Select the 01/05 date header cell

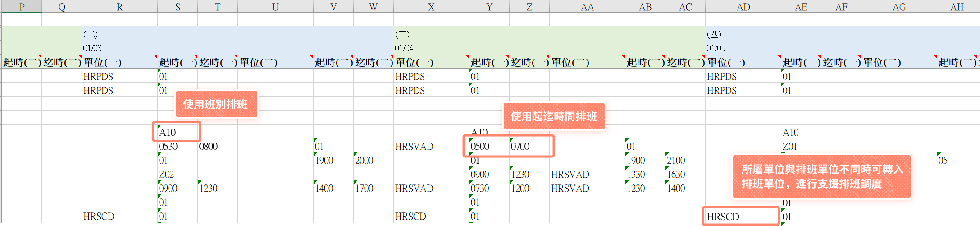[x=743, y=48]
